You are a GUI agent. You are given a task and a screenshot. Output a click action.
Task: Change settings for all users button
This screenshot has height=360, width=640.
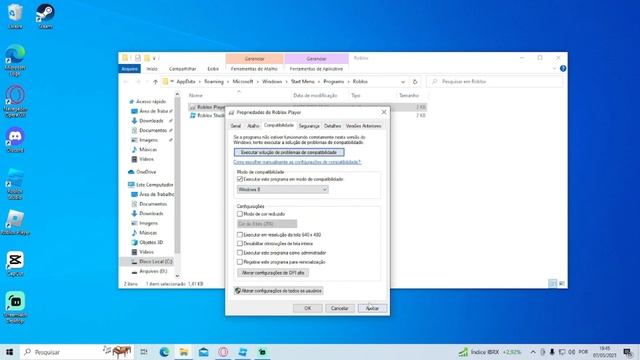[278, 291]
